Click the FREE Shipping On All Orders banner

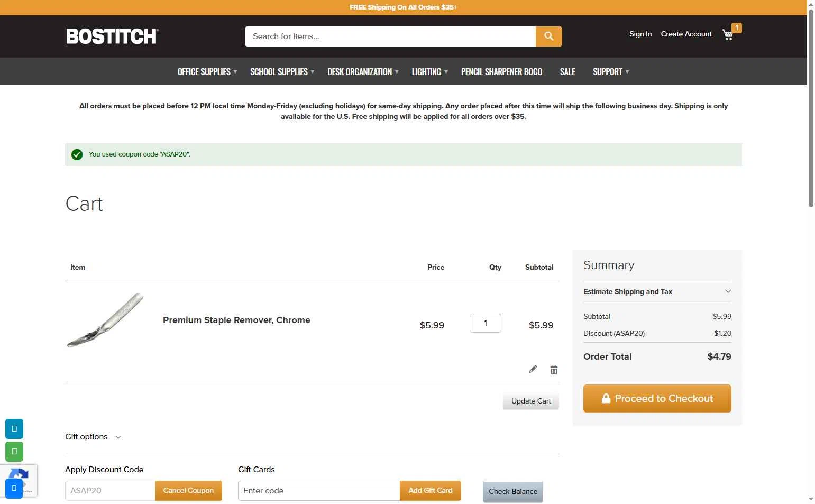[403, 7]
